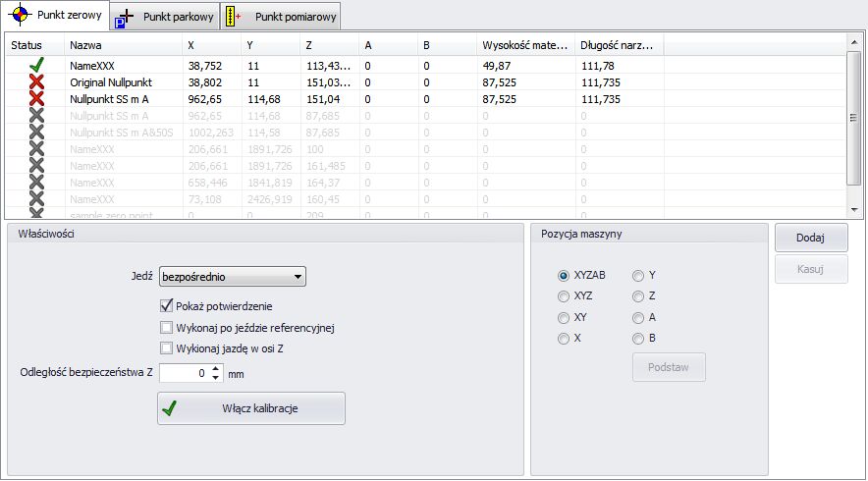Enable Wykonaj po jeździe referencyjnej
This screenshot has width=868, height=481.
166,327
